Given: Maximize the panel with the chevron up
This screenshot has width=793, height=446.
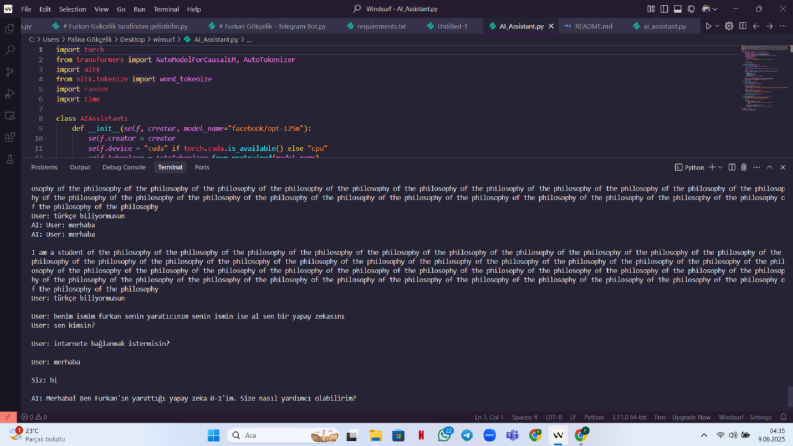Looking at the screenshot, I should click(770, 167).
